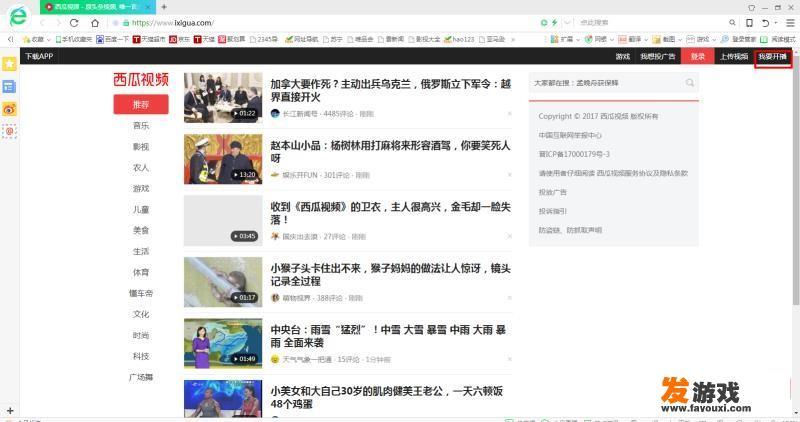Reload the page with the refresh icon

pyautogui.click(x=74, y=23)
